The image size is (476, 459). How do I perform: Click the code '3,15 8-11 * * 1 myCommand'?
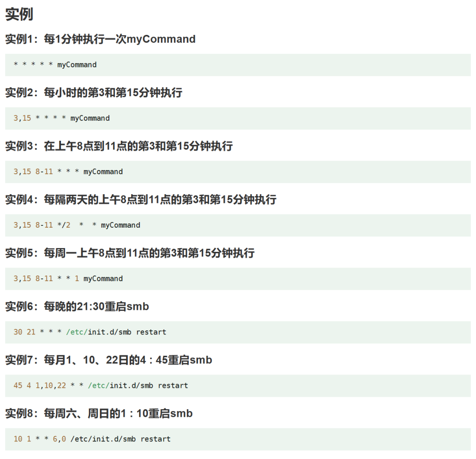click(x=68, y=278)
